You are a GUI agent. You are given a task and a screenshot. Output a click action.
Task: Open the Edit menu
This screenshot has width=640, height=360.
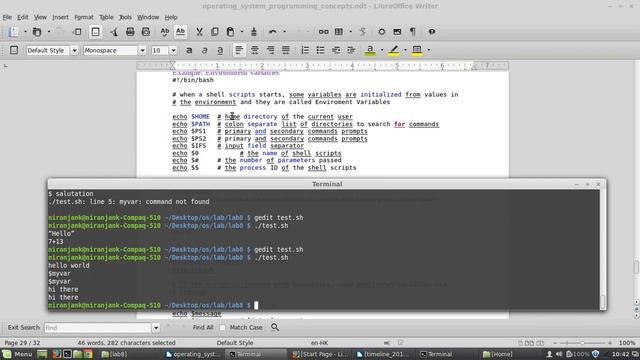coord(22,17)
